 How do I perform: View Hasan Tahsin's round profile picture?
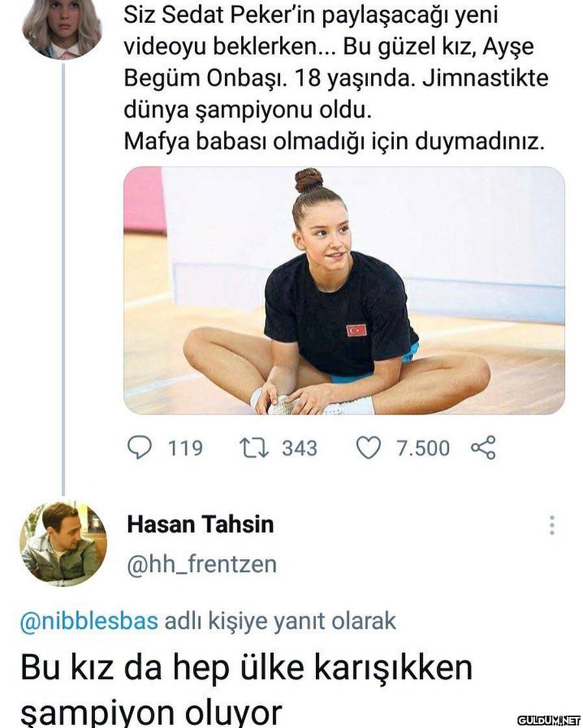click(63, 543)
